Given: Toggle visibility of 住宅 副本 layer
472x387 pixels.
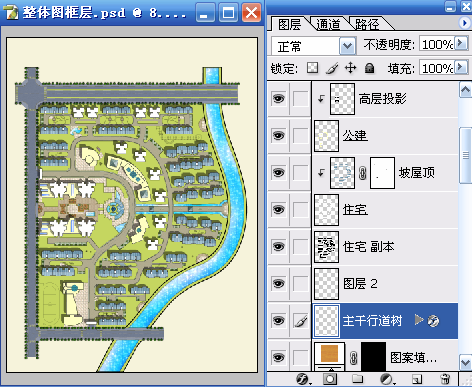Looking at the screenshot, I should pos(279,247).
